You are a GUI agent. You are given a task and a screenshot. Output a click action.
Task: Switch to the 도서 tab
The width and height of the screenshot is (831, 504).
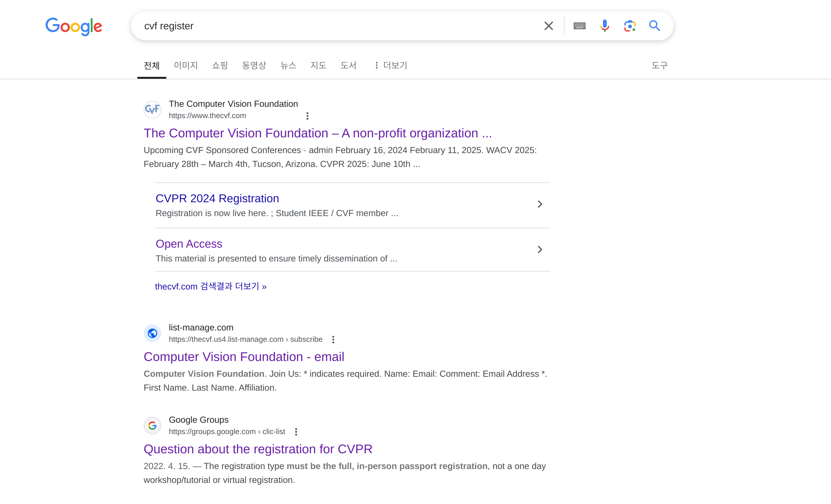(348, 65)
